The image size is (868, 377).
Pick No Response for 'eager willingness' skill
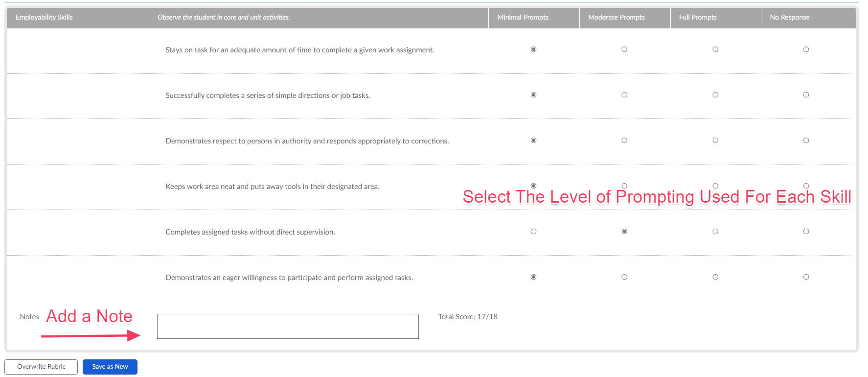click(806, 277)
